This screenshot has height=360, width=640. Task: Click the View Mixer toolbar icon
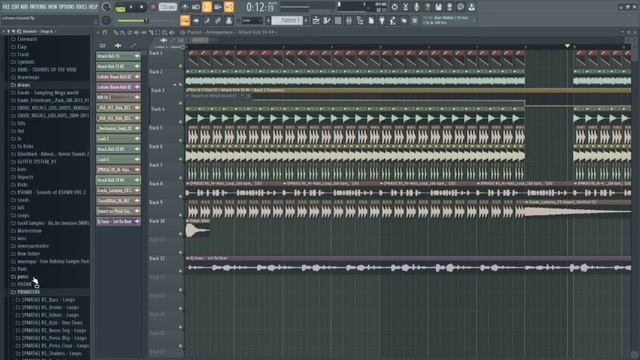pyautogui.click(x=349, y=20)
